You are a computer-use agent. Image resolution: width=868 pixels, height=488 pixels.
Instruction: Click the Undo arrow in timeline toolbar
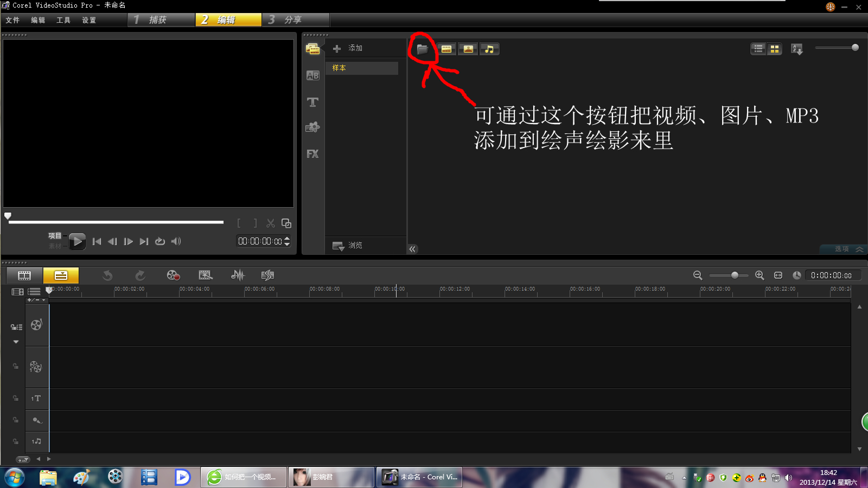tap(107, 275)
